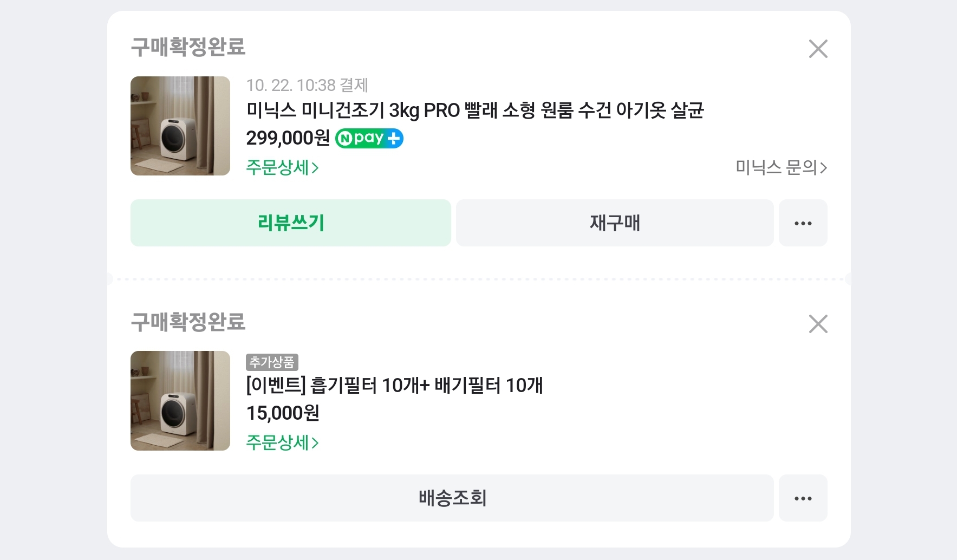957x560 pixels.
Task: Open the [이벤트] 흡기필터 10개+ 배기필터 10개 title
Action: tap(394, 386)
